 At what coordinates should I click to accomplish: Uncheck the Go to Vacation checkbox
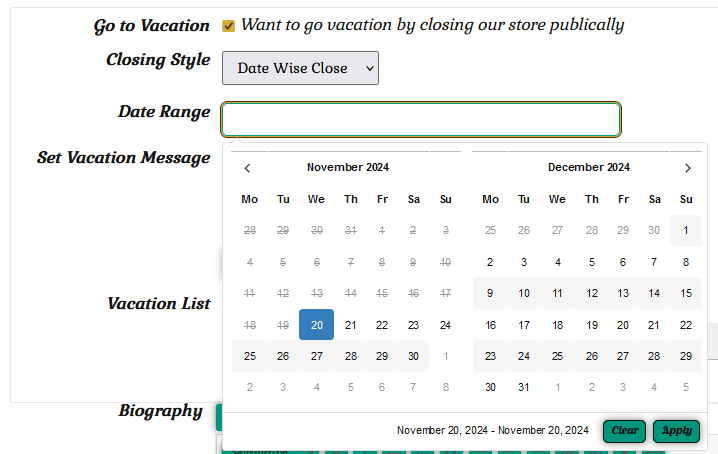(228, 26)
